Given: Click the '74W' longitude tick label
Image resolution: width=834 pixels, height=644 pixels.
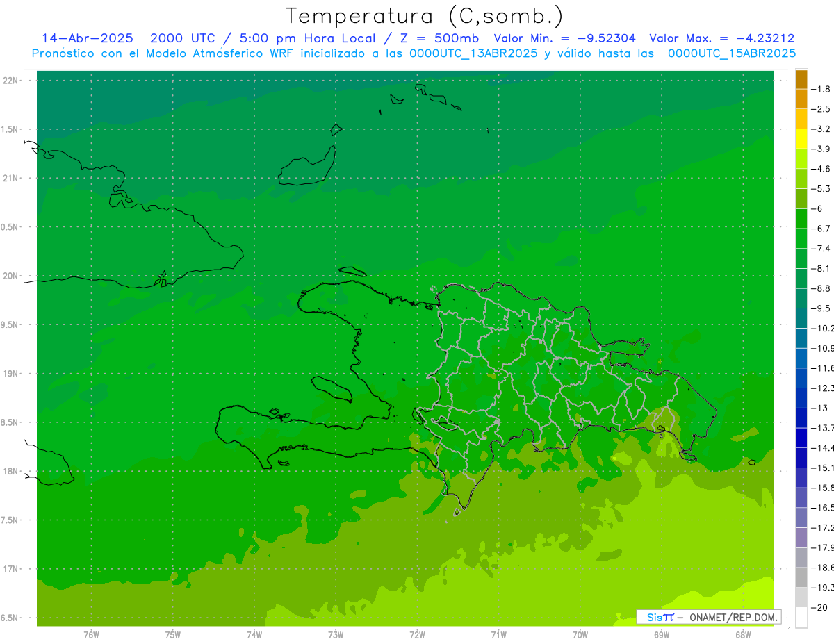Looking at the screenshot, I should point(254,634).
